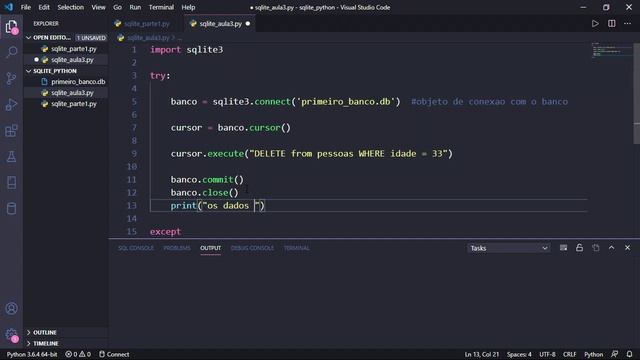Open the Explorer view in activity bar
The width and height of the screenshot is (640, 360).
[11, 27]
